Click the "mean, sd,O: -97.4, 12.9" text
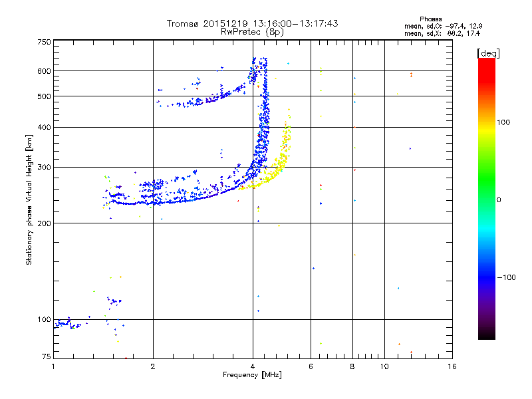Image resolution: width=532 pixels, height=399 pixels. [443, 26]
